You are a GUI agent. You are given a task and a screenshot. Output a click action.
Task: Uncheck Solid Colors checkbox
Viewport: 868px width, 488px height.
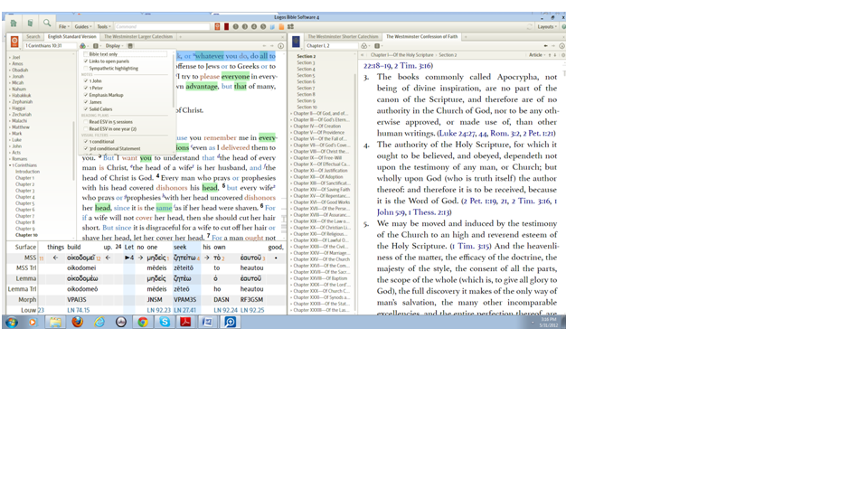[86, 109]
